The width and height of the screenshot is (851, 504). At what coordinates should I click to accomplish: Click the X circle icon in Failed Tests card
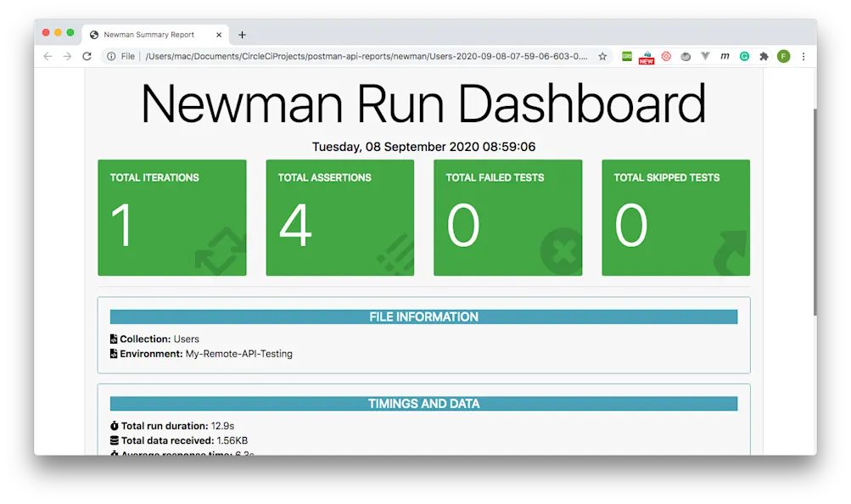click(x=561, y=251)
